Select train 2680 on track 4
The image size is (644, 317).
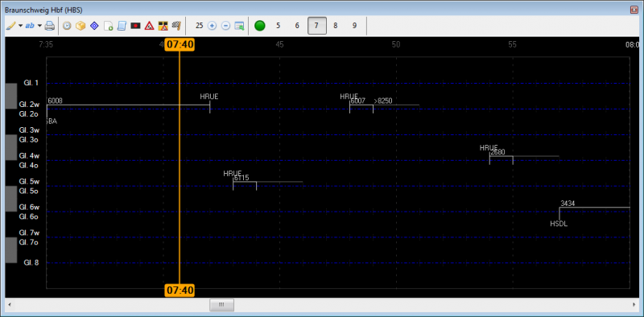point(497,152)
